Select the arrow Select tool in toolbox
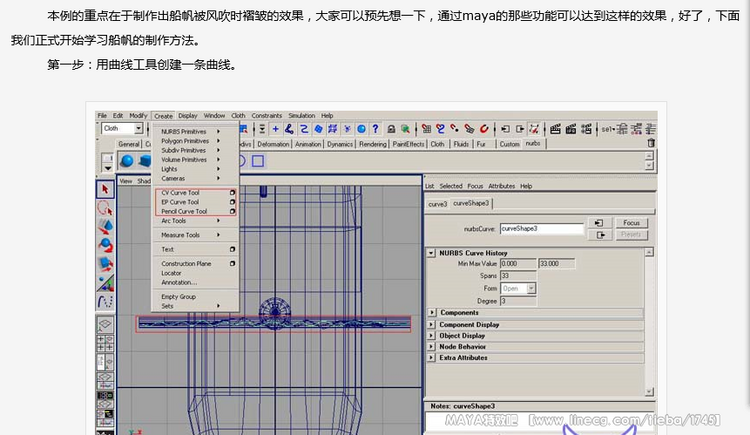The height and width of the screenshot is (435, 750). [x=105, y=189]
